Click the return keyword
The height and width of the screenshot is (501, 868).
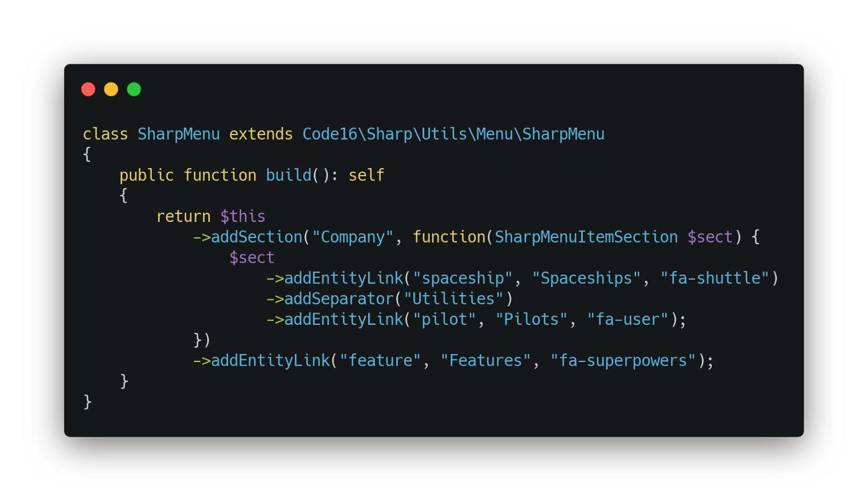click(x=184, y=216)
